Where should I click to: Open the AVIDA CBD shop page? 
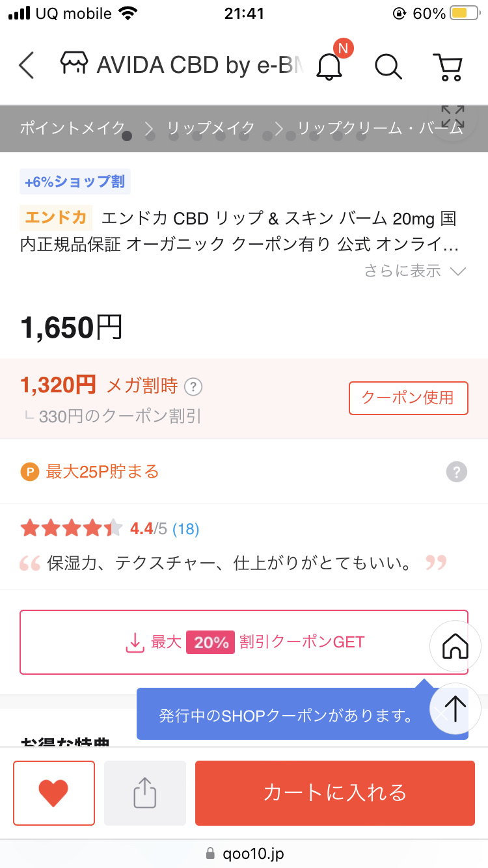click(x=182, y=66)
